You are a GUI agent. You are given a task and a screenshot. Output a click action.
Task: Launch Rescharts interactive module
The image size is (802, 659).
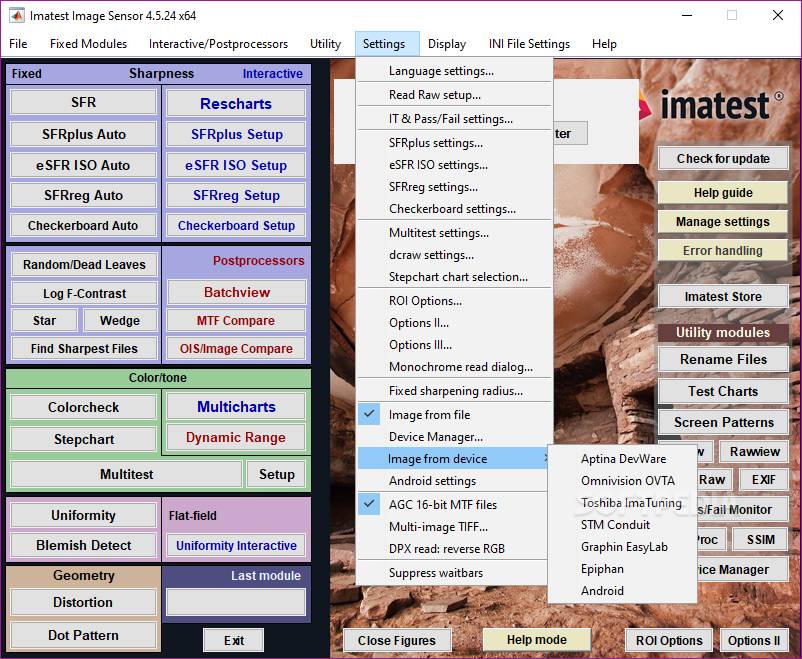236,103
